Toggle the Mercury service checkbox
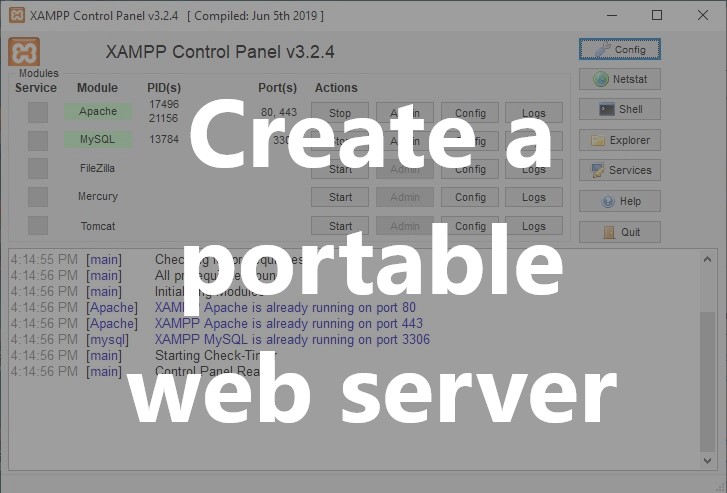The image size is (727, 493). [38, 197]
